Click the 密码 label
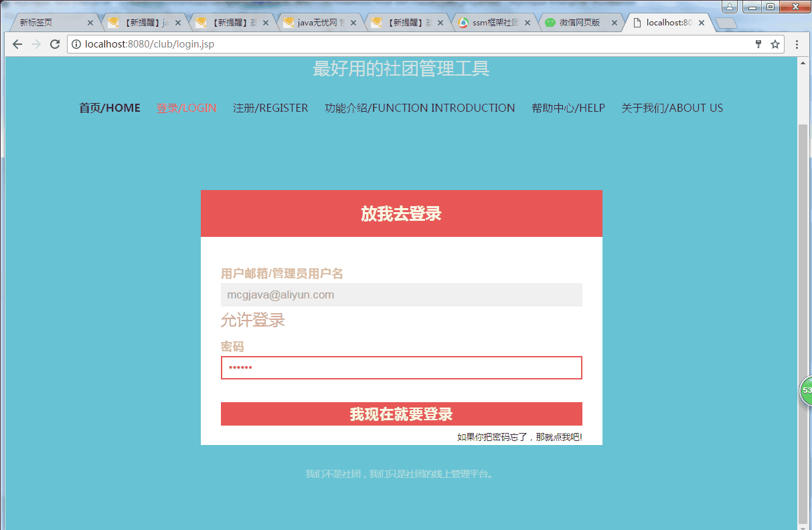This screenshot has height=530, width=812. point(232,346)
